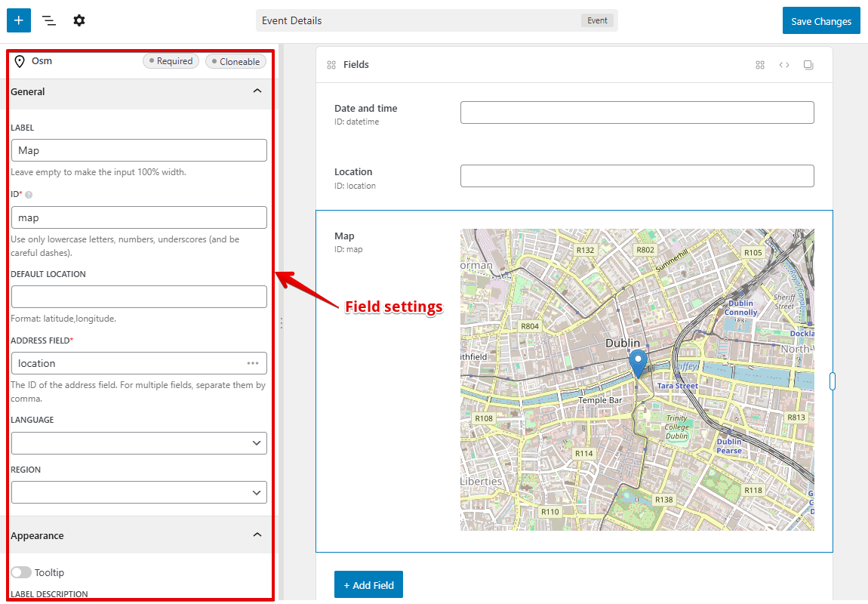Viewport: 868px width, 604px height.
Task: Click the LABEL DESCRIPTION heading
Action: [x=49, y=594]
